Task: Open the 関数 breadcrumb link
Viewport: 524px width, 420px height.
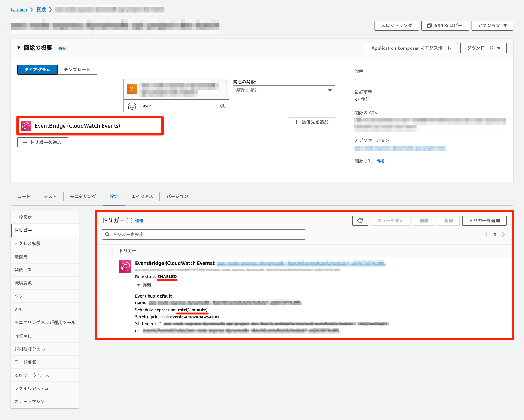Action: click(x=42, y=10)
